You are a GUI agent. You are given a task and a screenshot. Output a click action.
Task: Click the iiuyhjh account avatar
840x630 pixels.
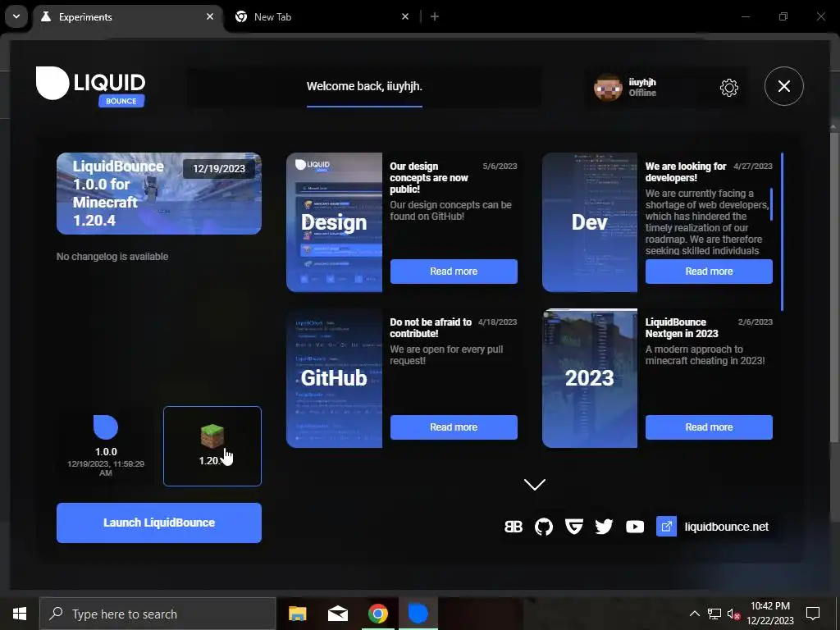(608, 87)
